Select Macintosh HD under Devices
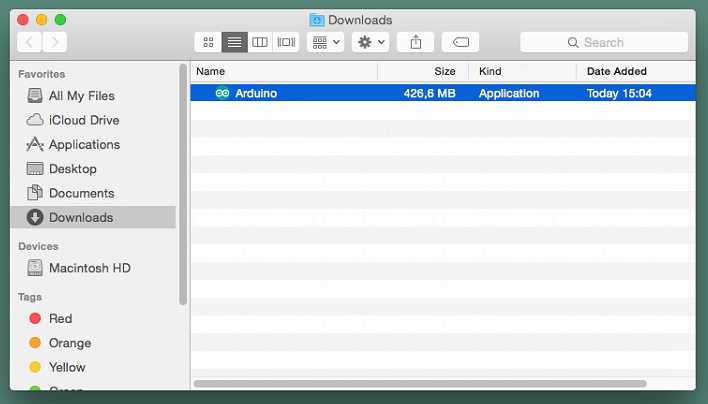The height and width of the screenshot is (404, 708). (89, 268)
